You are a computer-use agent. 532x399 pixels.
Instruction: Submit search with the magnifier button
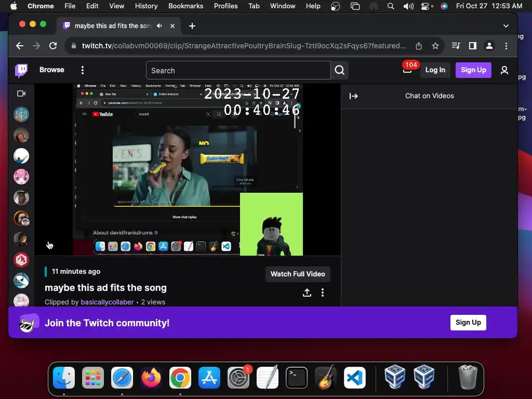click(x=340, y=70)
